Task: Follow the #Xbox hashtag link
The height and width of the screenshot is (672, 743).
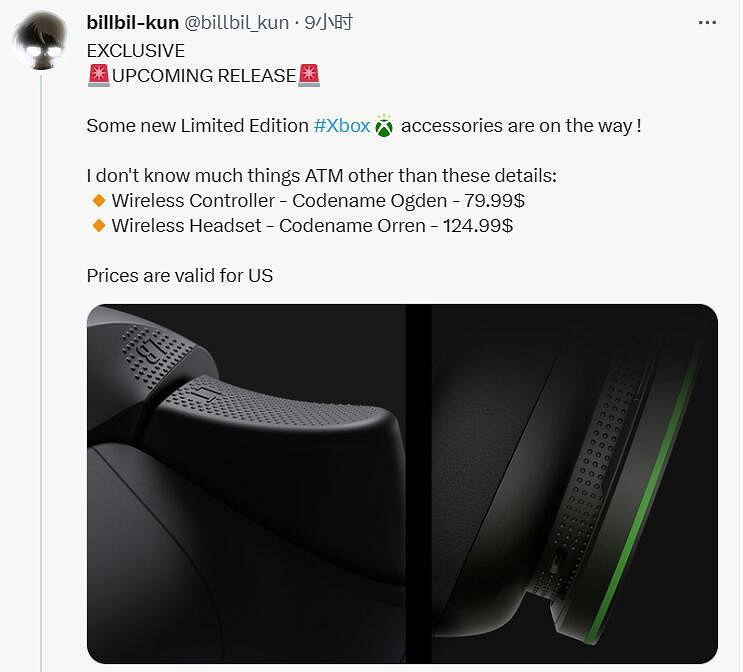Action: coord(342,126)
